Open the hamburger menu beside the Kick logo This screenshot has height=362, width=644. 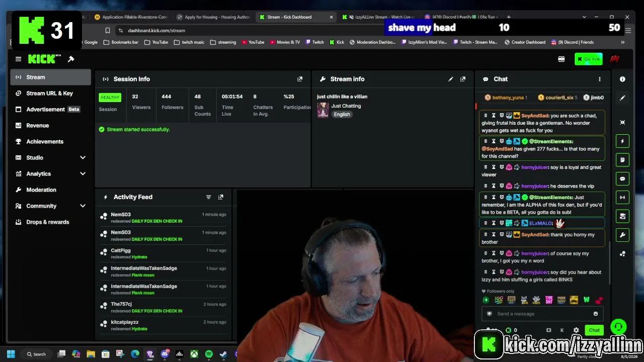pos(18,59)
